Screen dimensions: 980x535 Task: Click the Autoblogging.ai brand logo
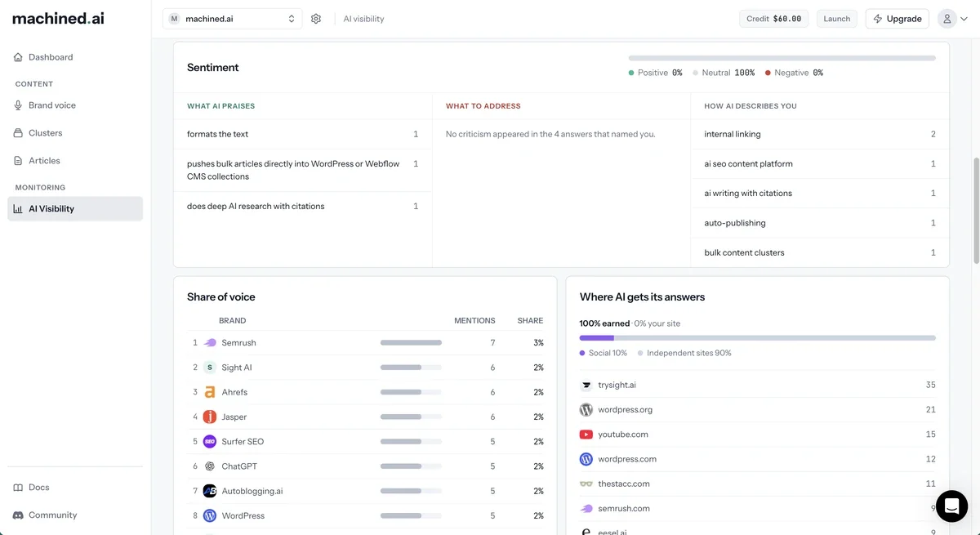210,491
